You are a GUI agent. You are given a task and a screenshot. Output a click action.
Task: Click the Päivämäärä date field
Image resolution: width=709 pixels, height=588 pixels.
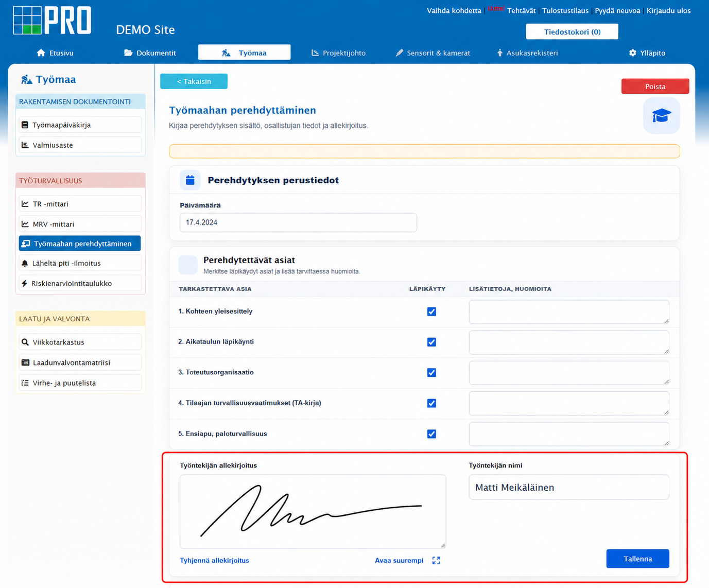click(298, 222)
